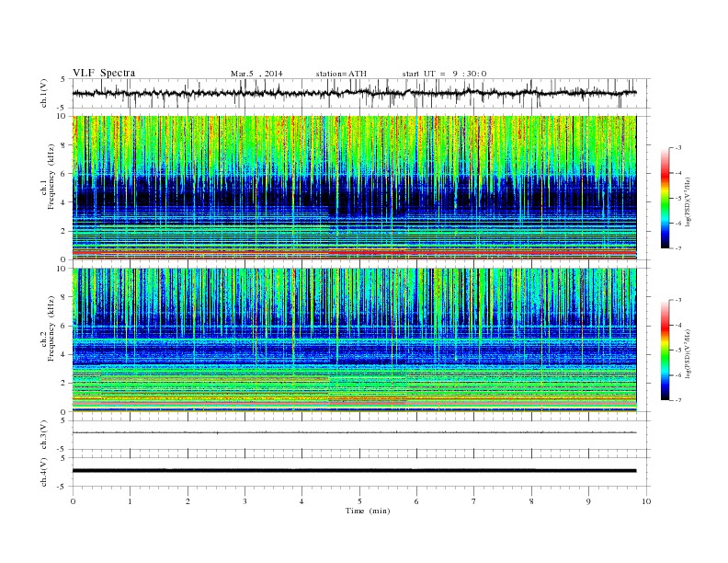
Task: Click the upper PSD color scale bar
Action: (x=665, y=198)
